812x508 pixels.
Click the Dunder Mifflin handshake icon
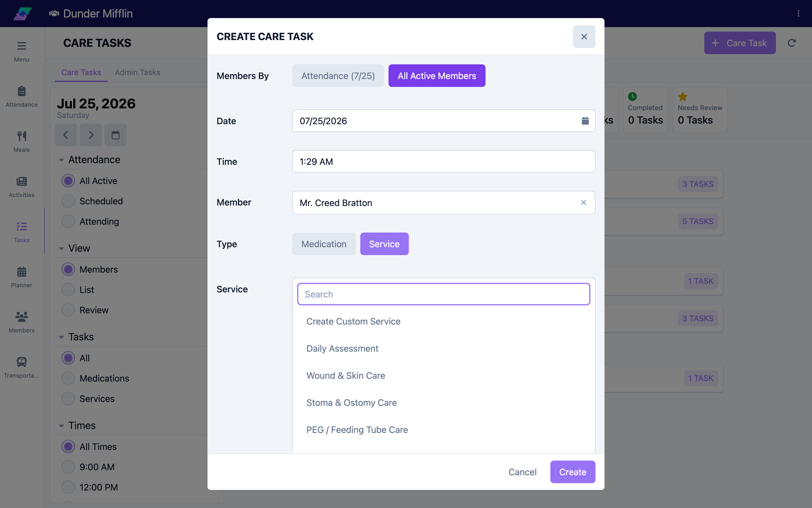pos(54,14)
